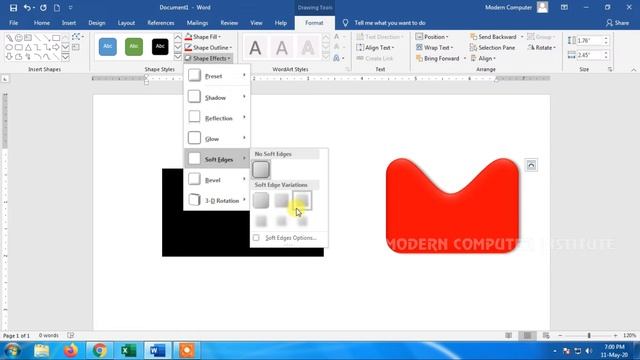Switch to the Home tab
The image size is (640, 360).
42,23
